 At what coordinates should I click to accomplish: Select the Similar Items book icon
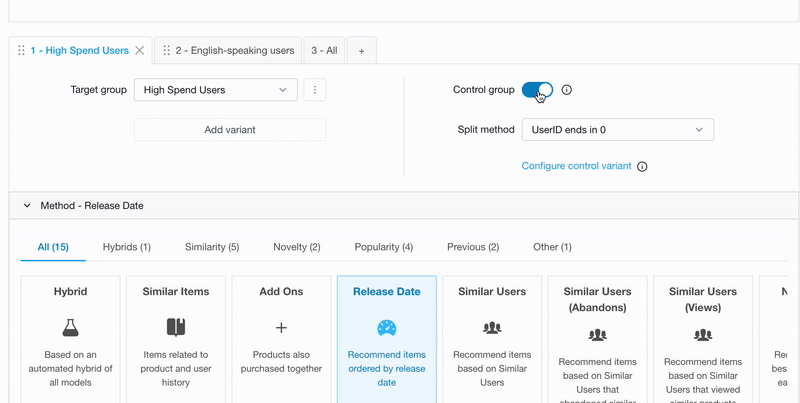(x=176, y=328)
